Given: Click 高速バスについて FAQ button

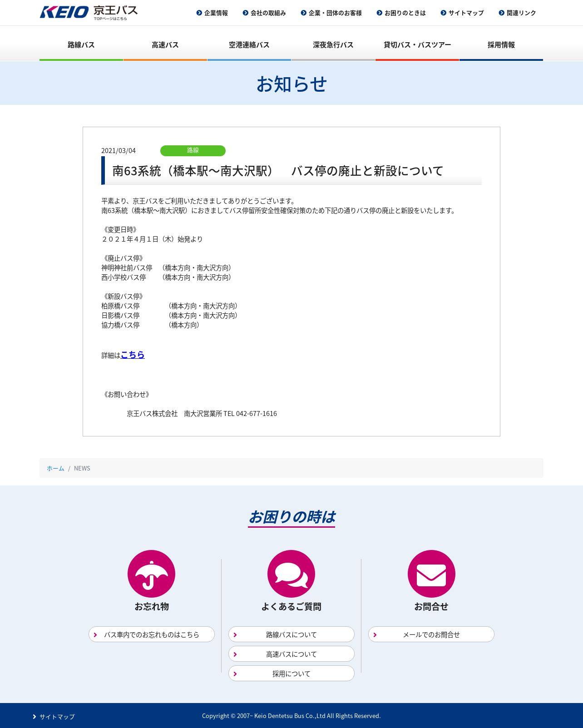Looking at the screenshot, I should (291, 654).
